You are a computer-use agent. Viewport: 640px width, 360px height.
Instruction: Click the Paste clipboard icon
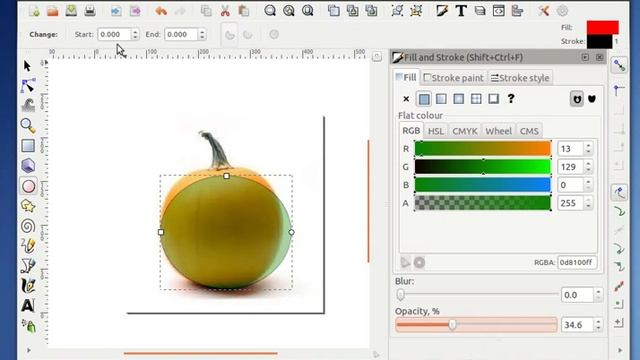(244, 11)
